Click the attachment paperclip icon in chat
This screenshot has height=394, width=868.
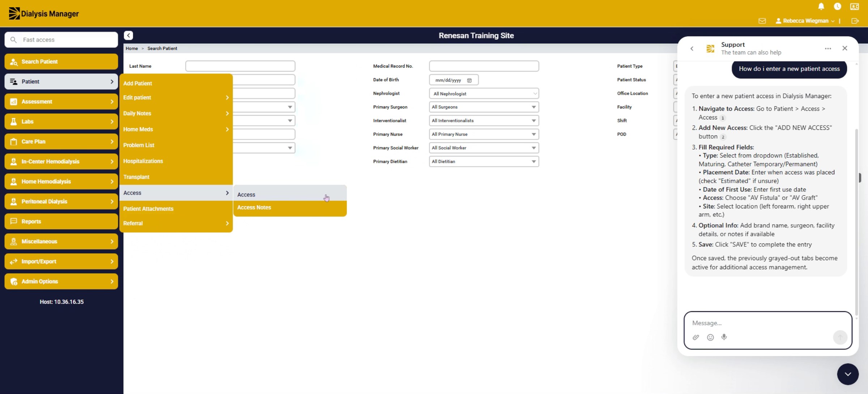pyautogui.click(x=696, y=337)
